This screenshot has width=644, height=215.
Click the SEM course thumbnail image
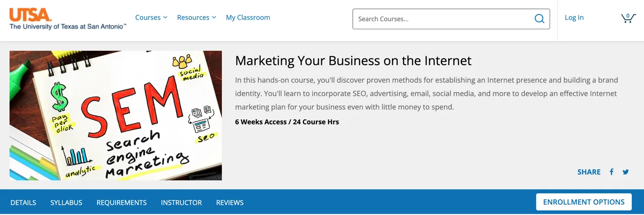click(116, 116)
